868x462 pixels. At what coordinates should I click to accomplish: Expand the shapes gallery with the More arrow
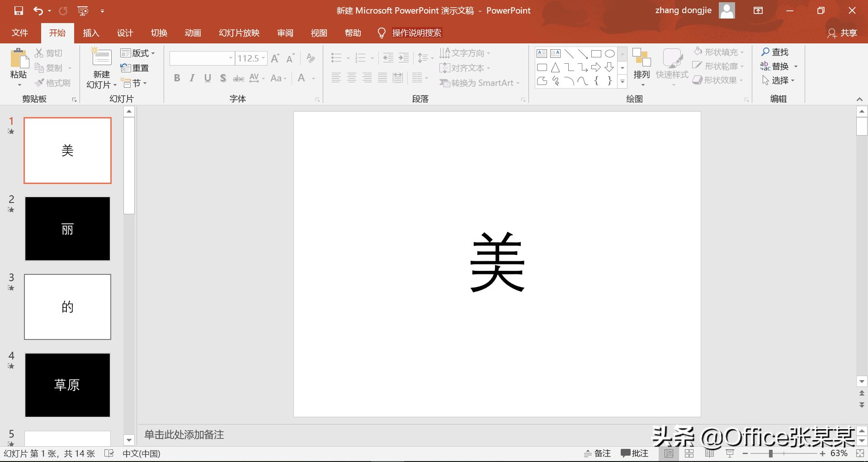click(623, 81)
